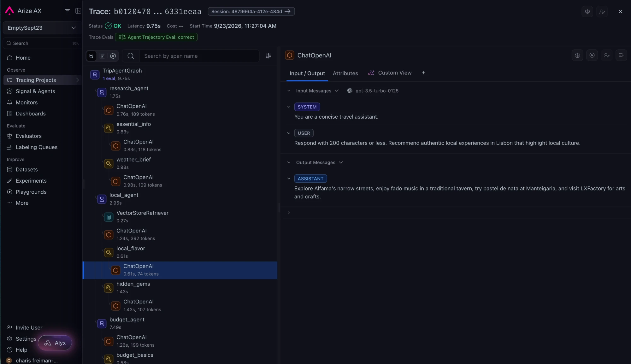This screenshot has width=631, height=364.
Task: Open Dashboards from the sidebar
Action: coord(31,114)
